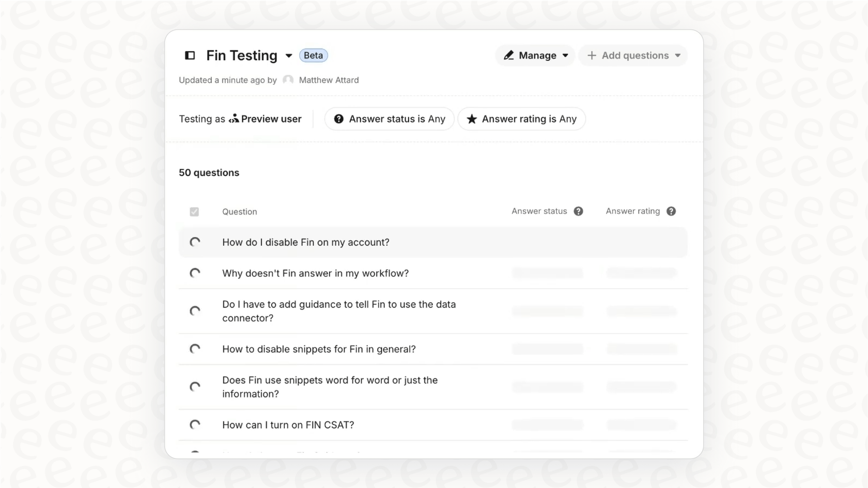Image resolution: width=868 pixels, height=488 pixels.
Task: Click the Beta badge
Action: [313, 55]
